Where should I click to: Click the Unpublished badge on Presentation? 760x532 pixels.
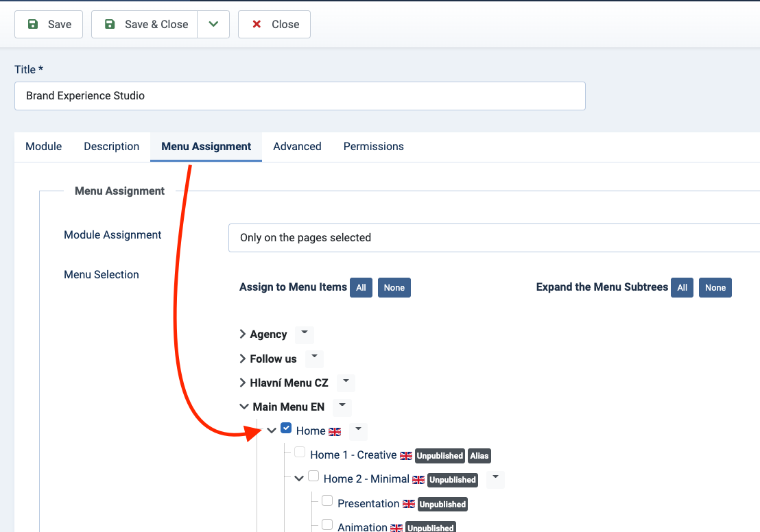[x=442, y=505]
